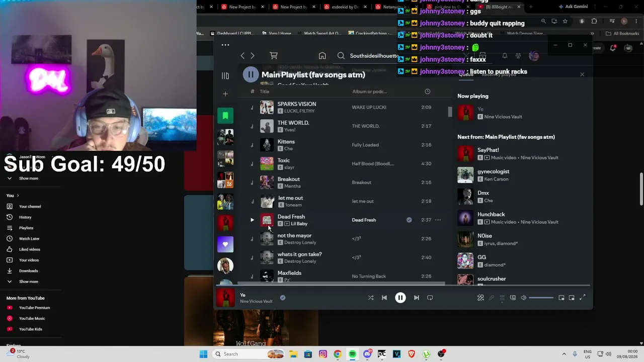Open the Toxic song by slayr

(x=284, y=160)
